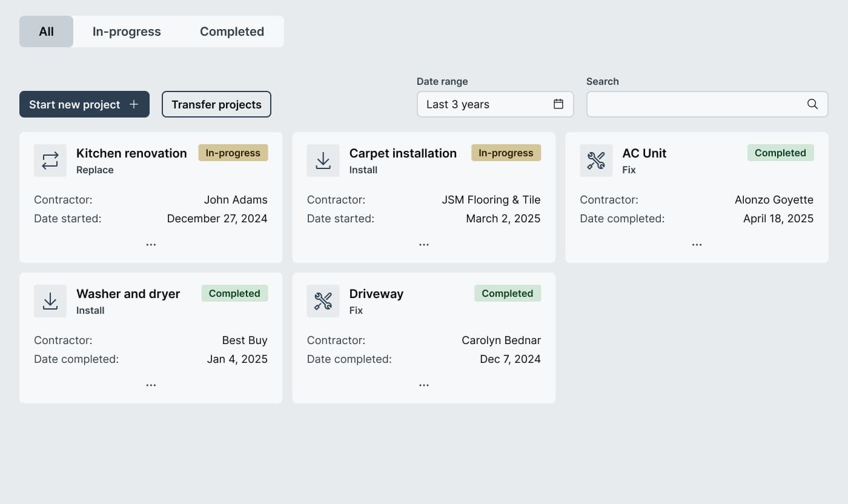Click the Kitchen renovation title
848x504 pixels.
coord(131,153)
